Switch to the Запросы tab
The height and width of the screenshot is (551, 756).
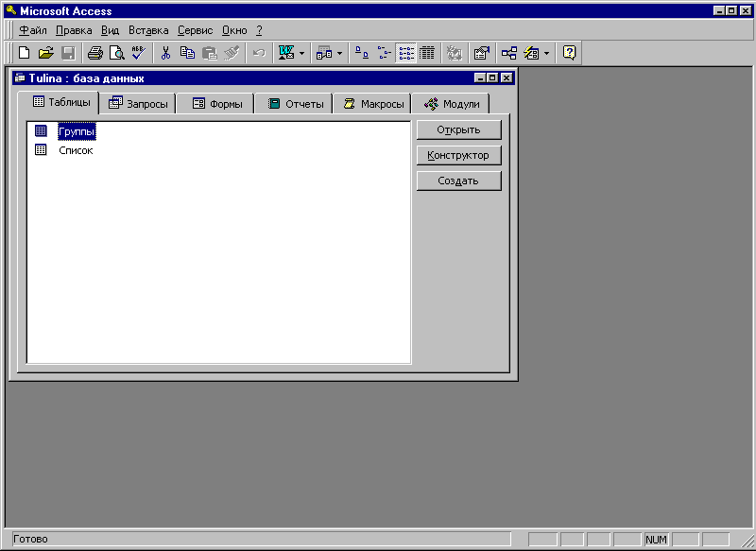[138, 104]
